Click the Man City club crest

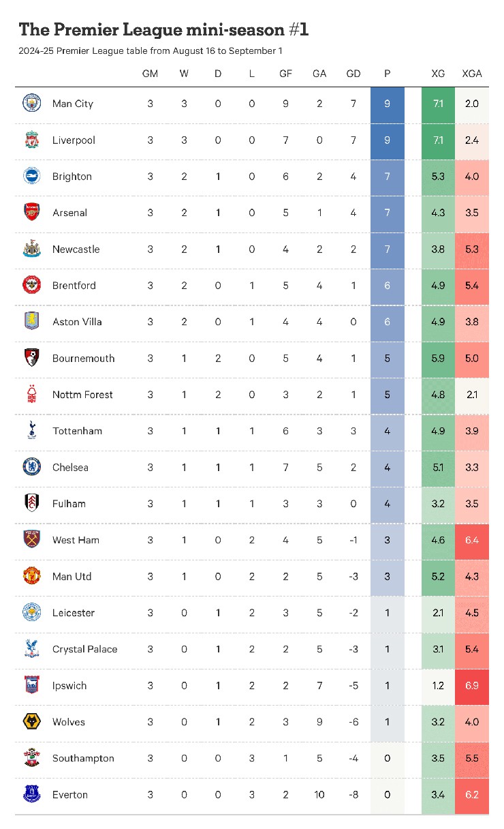pyautogui.click(x=31, y=104)
